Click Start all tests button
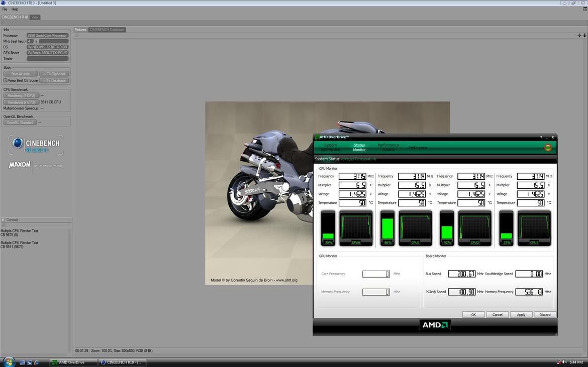 pyautogui.click(x=21, y=74)
